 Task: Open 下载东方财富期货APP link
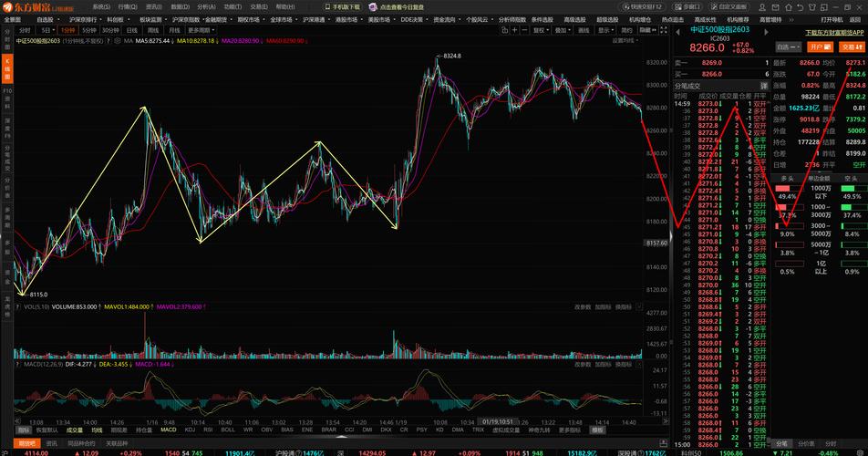[x=834, y=33]
